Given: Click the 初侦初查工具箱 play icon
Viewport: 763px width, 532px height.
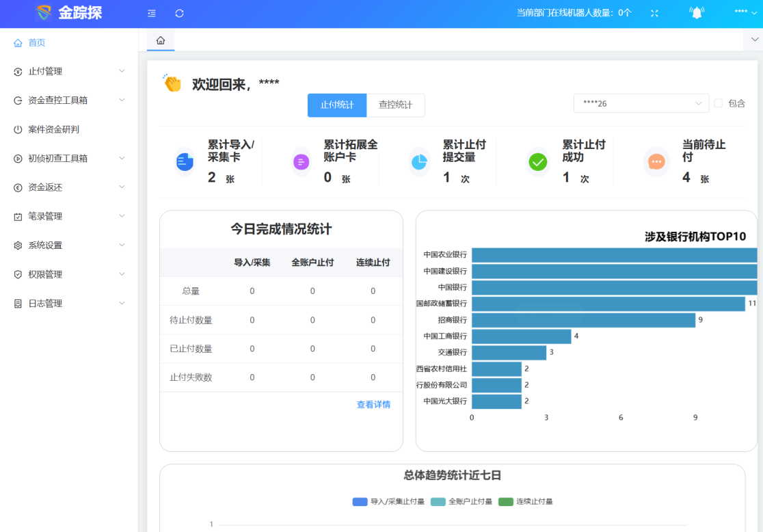Looking at the screenshot, I should pyautogui.click(x=18, y=159).
